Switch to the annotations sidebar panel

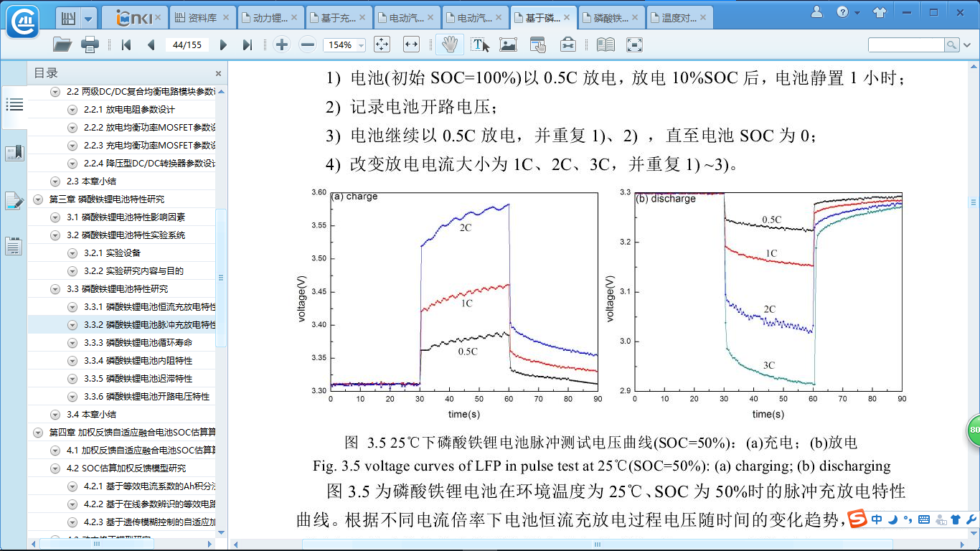tap(14, 200)
